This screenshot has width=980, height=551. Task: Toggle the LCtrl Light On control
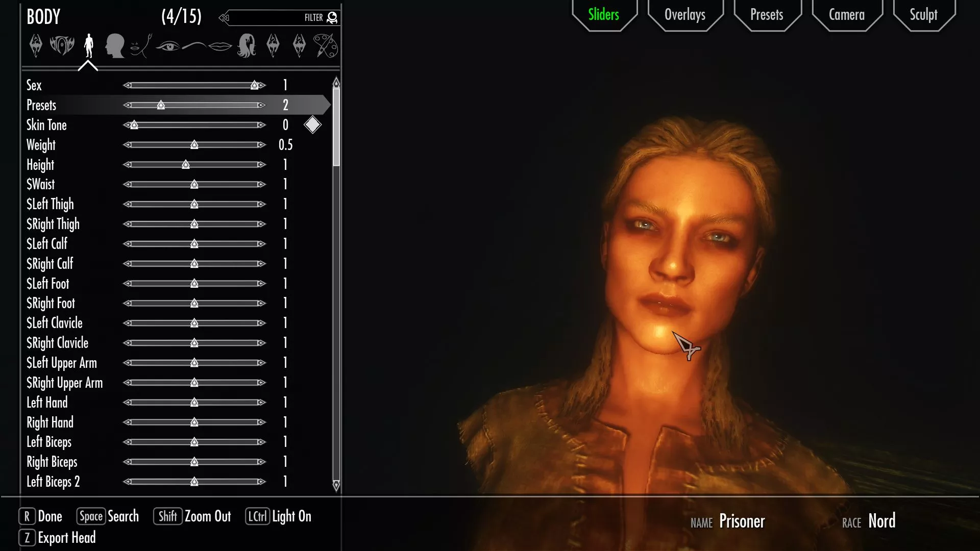point(278,516)
